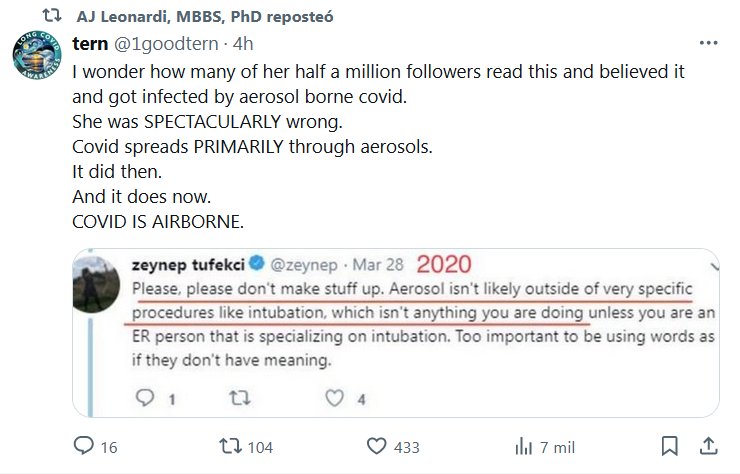Screen dimensions: 740x474
Task: Click the share upload icon
Action: pyautogui.click(x=708, y=446)
